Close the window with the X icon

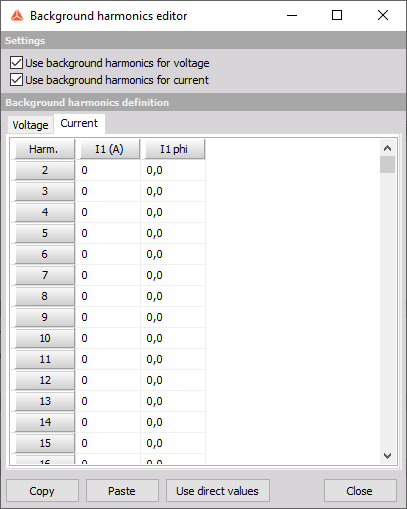(383, 15)
